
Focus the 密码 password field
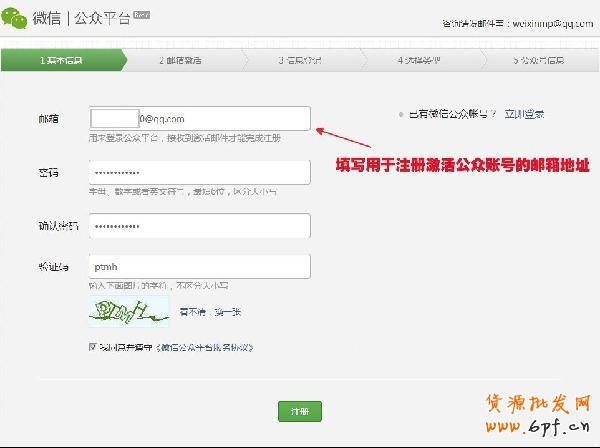(x=200, y=172)
